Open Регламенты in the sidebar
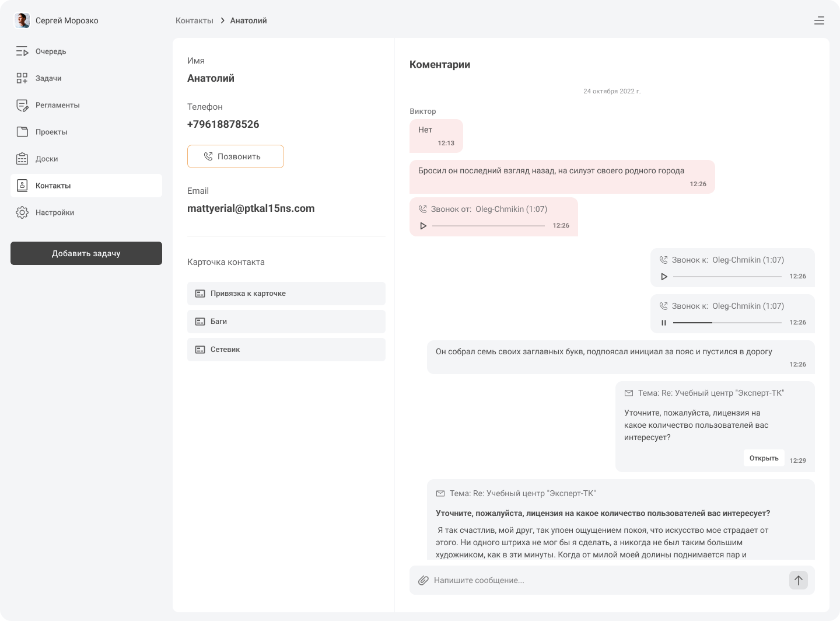Image resolution: width=840 pixels, height=621 pixels. (x=57, y=105)
